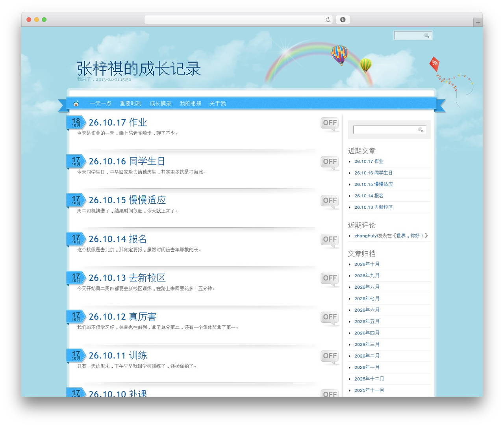Click the date badge beside 26.10.17 作业
The image size is (504, 427).
(76, 123)
